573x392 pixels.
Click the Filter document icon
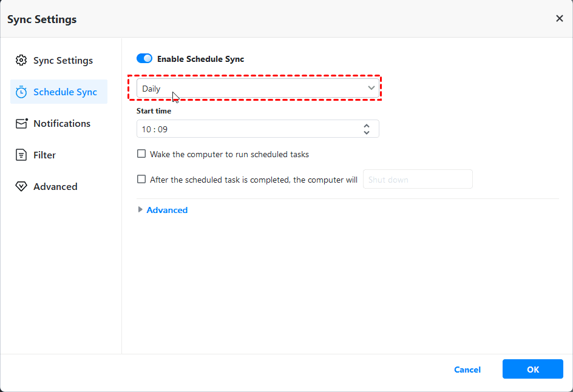tap(21, 155)
